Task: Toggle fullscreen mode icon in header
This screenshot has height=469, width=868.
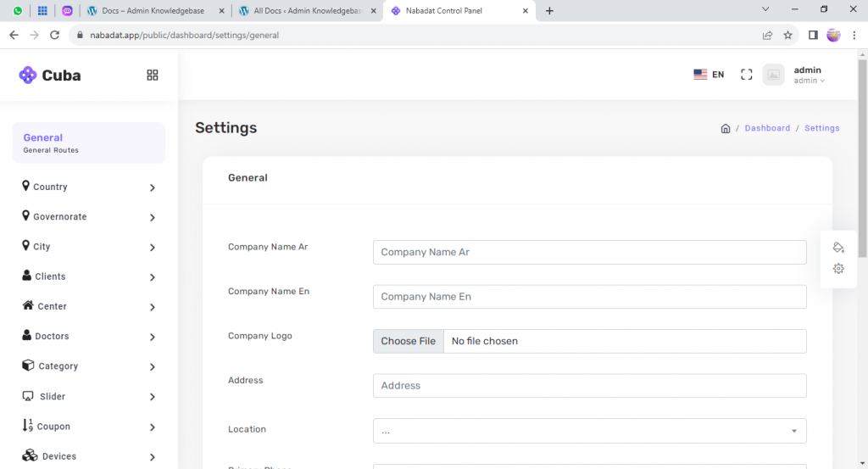Action: tap(746, 75)
